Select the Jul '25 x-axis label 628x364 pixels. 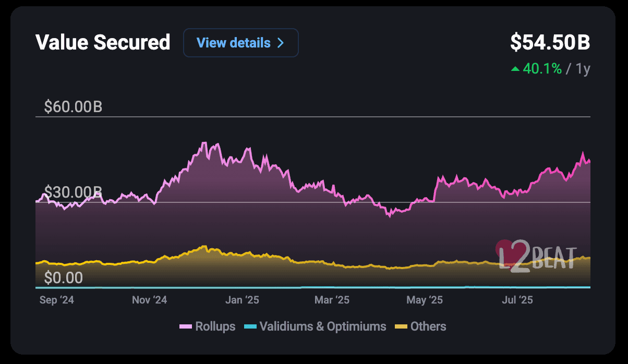(516, 300)
